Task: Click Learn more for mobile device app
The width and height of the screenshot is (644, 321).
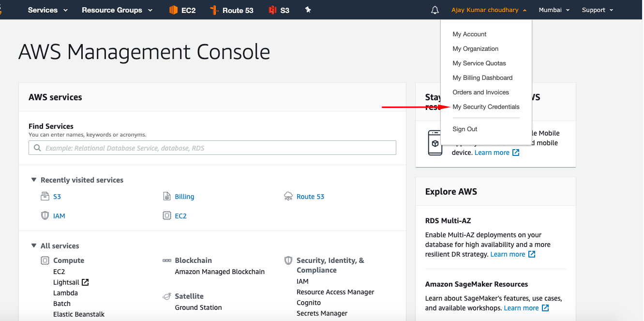Action: point(492,153)
